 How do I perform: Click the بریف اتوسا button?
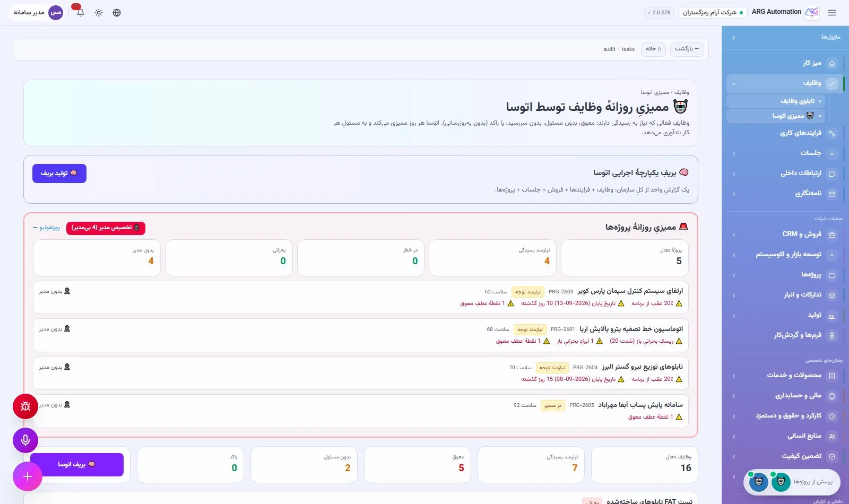pyautogui.click(x=77, y=465)
